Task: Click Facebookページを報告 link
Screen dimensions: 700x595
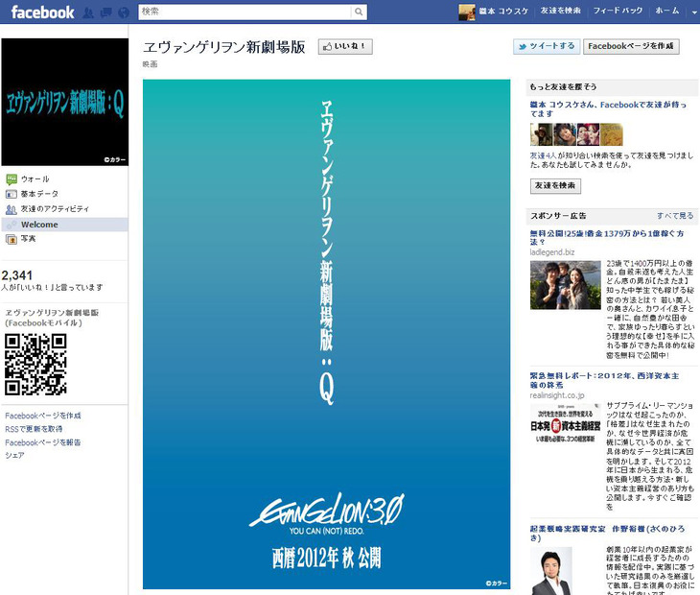Action: 43,442
